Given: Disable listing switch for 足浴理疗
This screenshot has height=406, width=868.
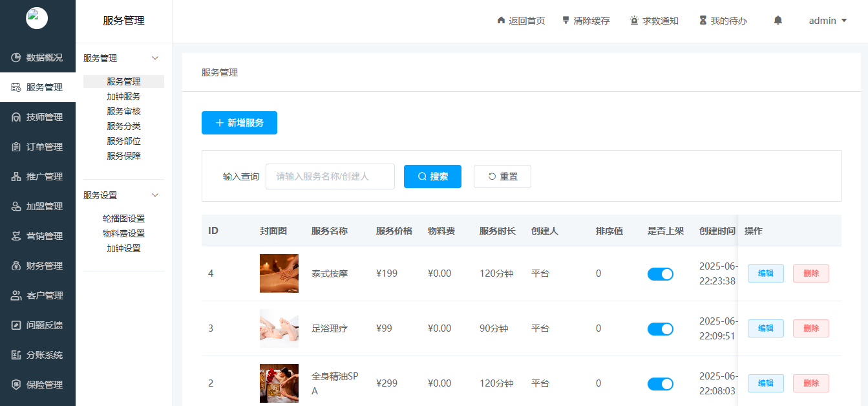Looking at the screenshot, I should pyautogui.click(x=660, y=328).
